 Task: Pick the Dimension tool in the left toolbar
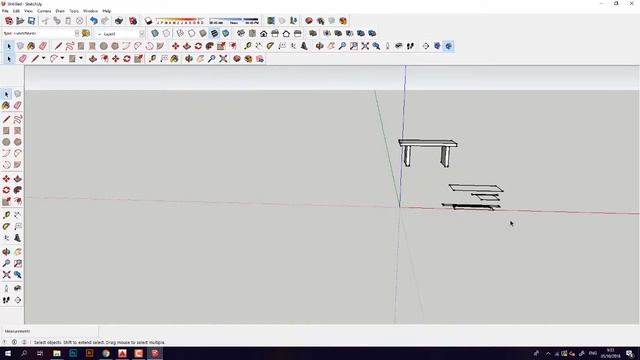click(x=18, y=215)
